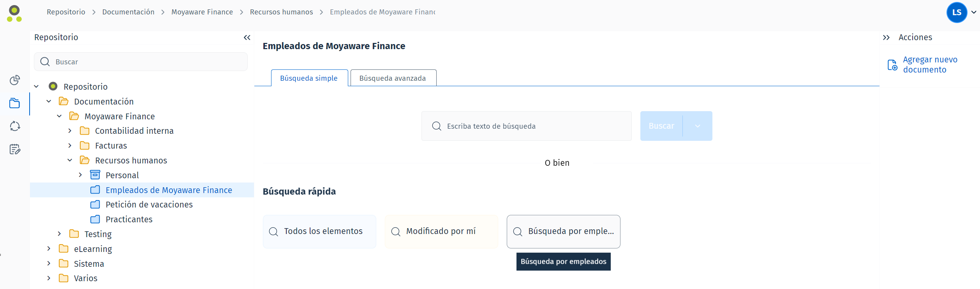The image size is (980, 289).
Task: Click the Escriba texto de búsqueda field
Action: [x=526, y=126]
